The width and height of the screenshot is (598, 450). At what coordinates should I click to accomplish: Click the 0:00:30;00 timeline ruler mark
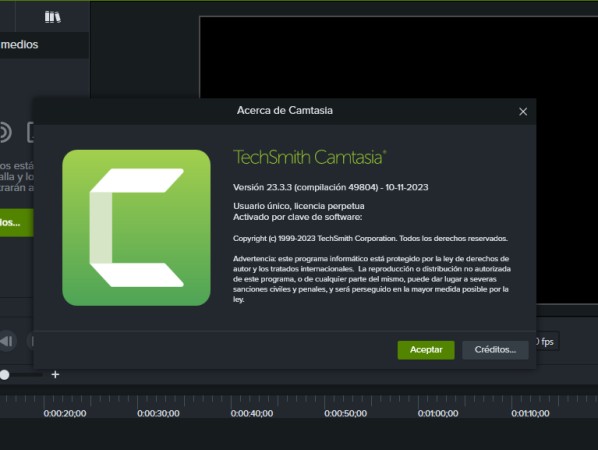(158, 413)
